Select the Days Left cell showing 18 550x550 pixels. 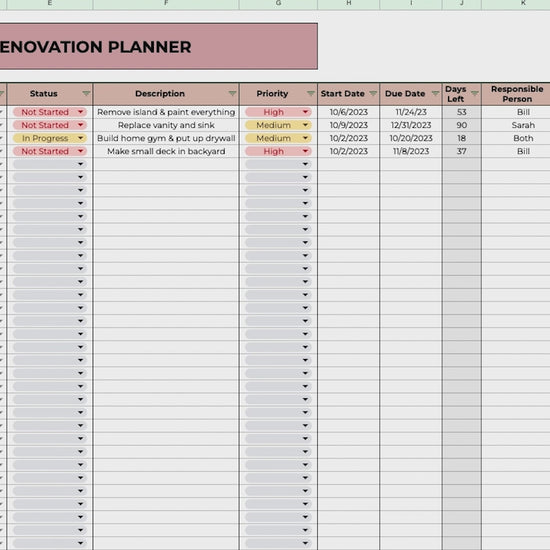(462, 138)
